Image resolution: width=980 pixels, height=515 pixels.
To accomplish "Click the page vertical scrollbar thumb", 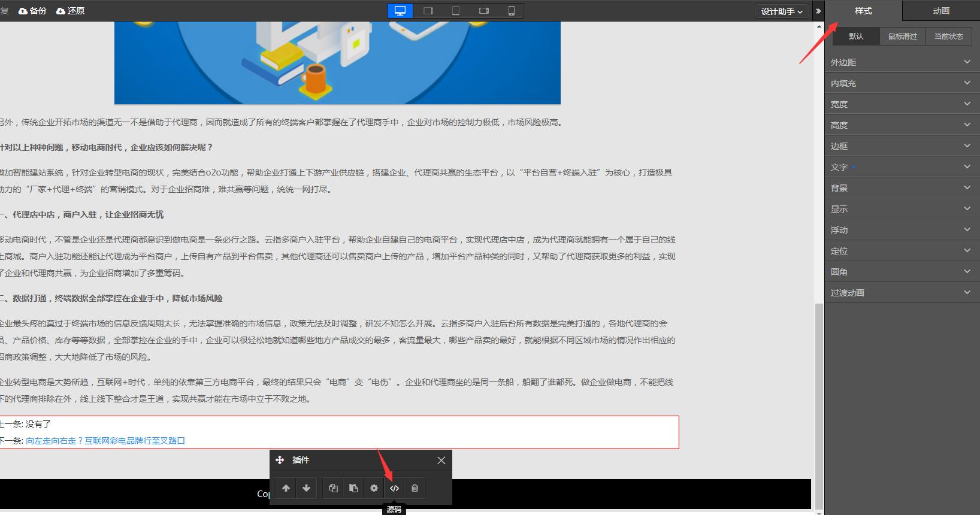I will click(819, 407).
